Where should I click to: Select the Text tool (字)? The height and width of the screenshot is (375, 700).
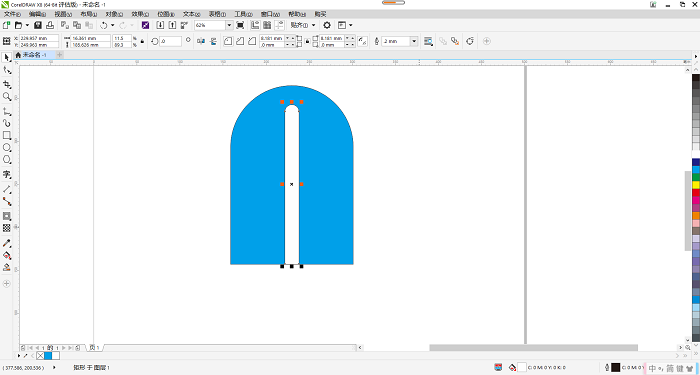[x=7, y=174]
